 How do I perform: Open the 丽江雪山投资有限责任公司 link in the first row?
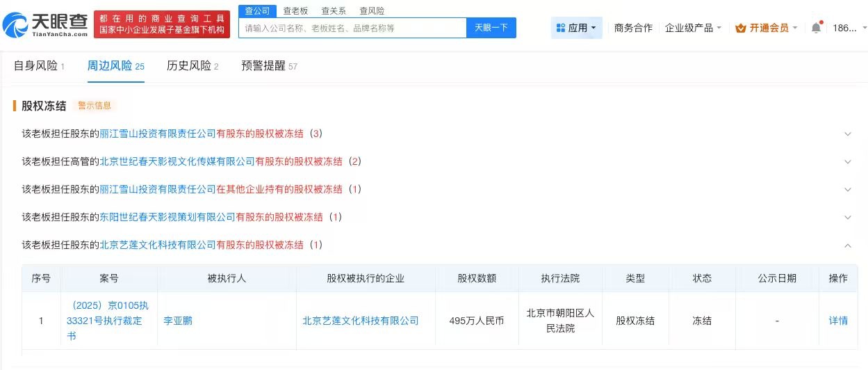point(158,134)
